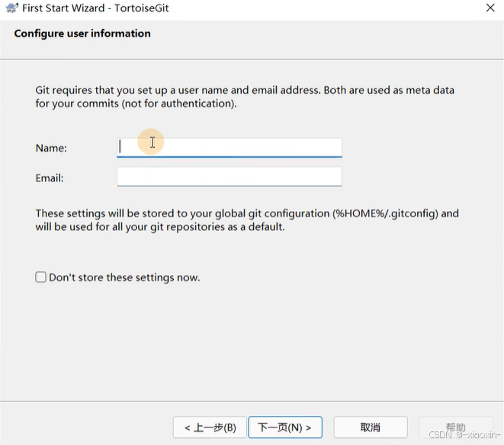The image size is (504, 445).
Task: Click the "First Start Wizard - TortoiseGit" title text
Action: (95, 8)
